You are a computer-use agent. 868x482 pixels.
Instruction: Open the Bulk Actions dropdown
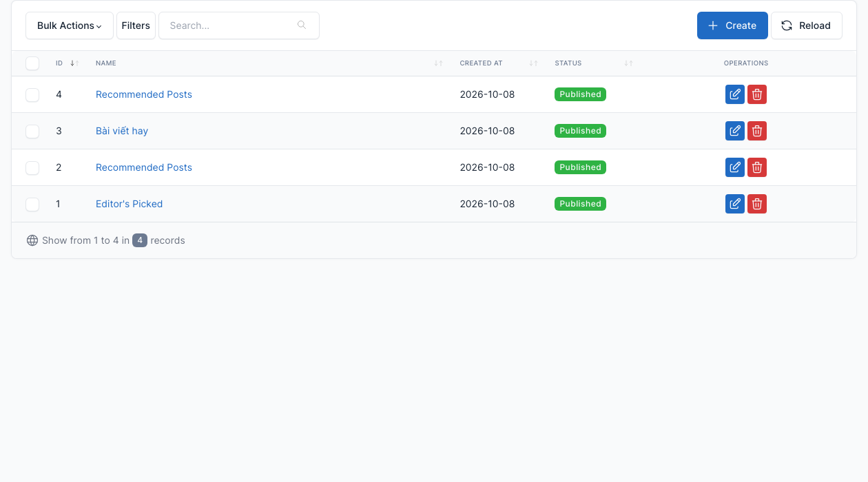(70, 25)
